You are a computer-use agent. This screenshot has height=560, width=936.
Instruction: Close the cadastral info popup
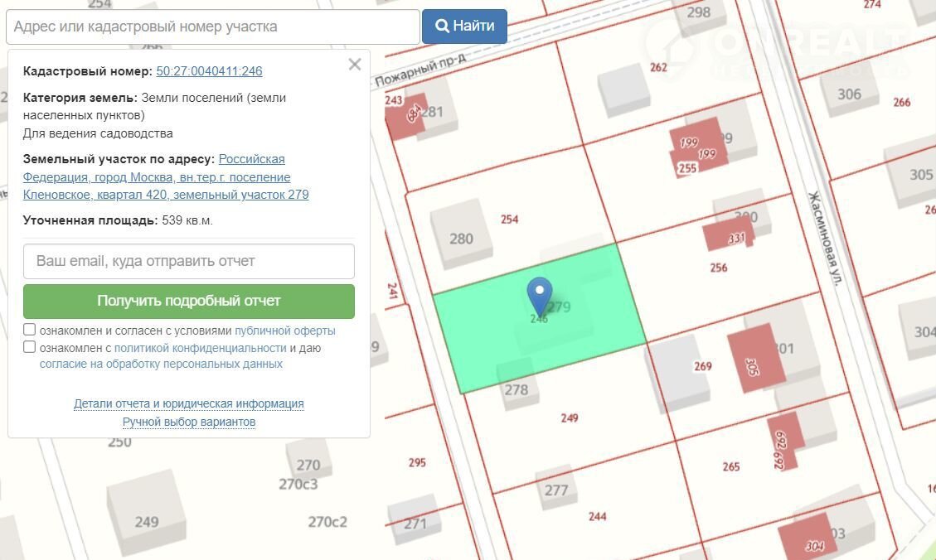pos(355,65)
